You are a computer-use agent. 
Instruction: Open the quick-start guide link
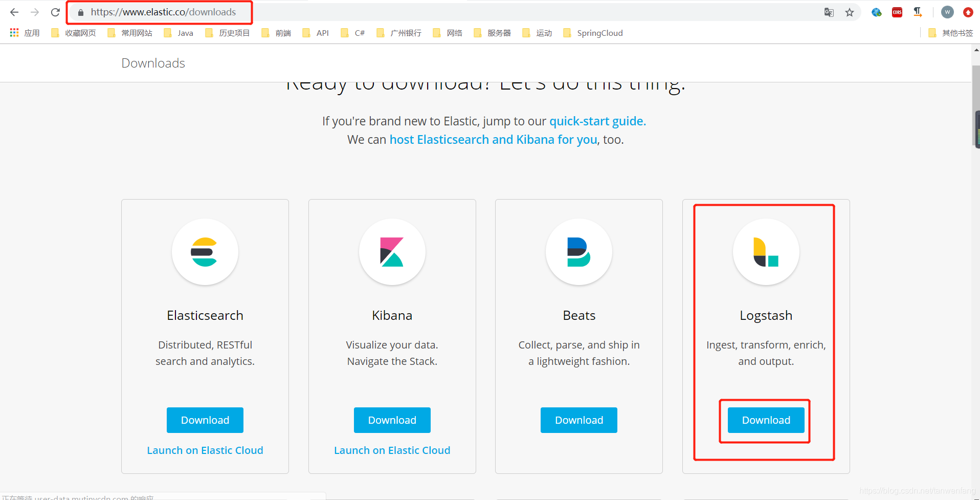[597, 121]
